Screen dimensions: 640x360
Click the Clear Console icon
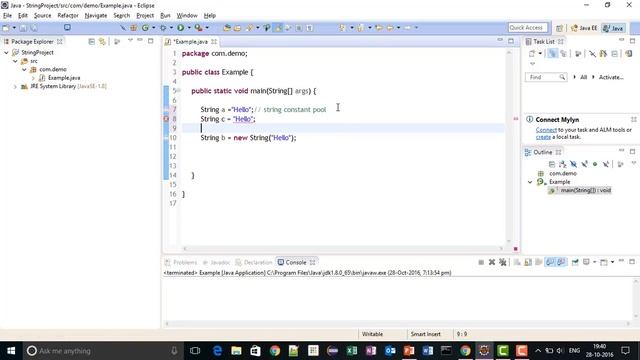pyautogui.click(x=517, y=262)
